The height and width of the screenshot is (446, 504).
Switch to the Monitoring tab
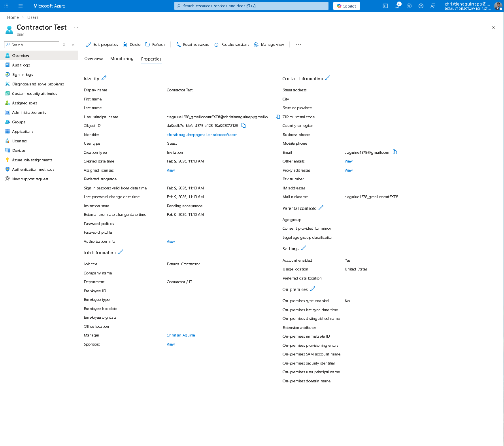tap(122, 59)
